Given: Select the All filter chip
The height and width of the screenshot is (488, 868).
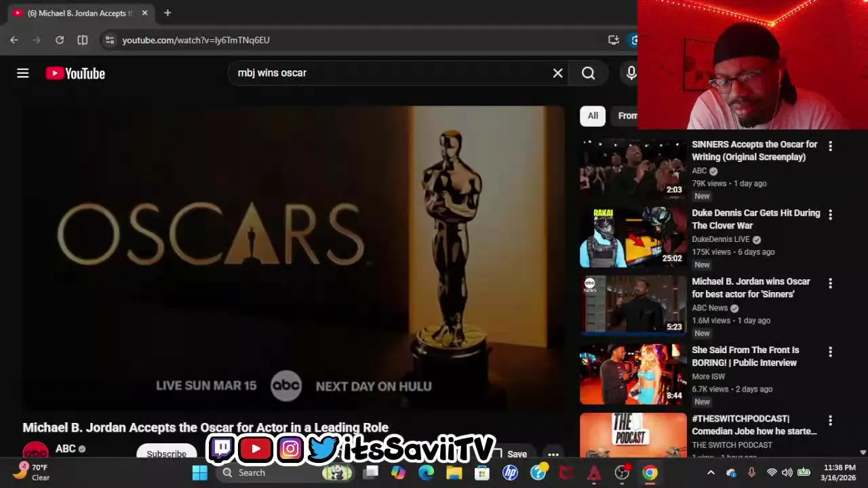Looking at the screenshot, I should [593, 116].
